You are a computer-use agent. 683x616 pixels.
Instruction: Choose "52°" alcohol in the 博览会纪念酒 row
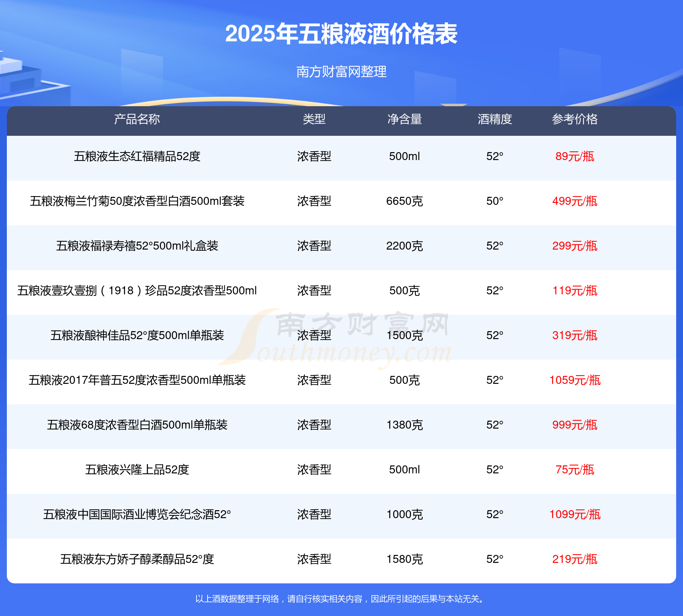point(495,514)
